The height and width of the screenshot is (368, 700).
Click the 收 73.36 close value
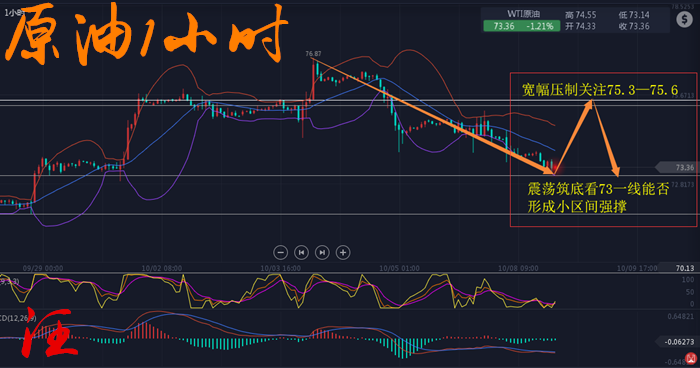(x=634, y=26)
